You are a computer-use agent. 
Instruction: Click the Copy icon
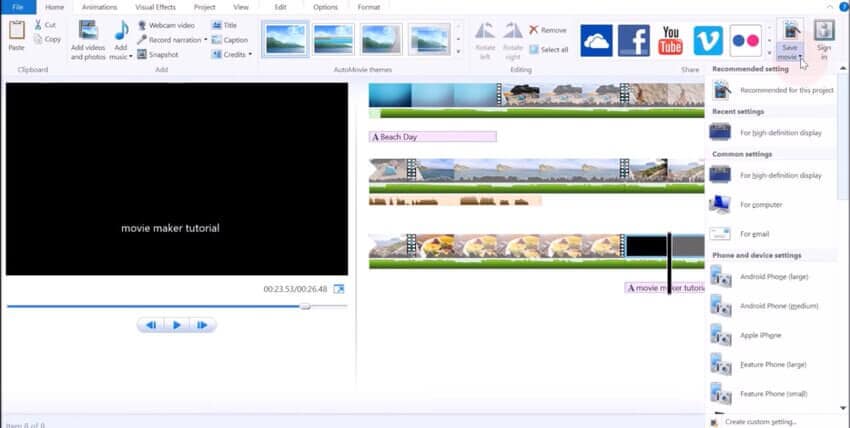click(38, 39)
